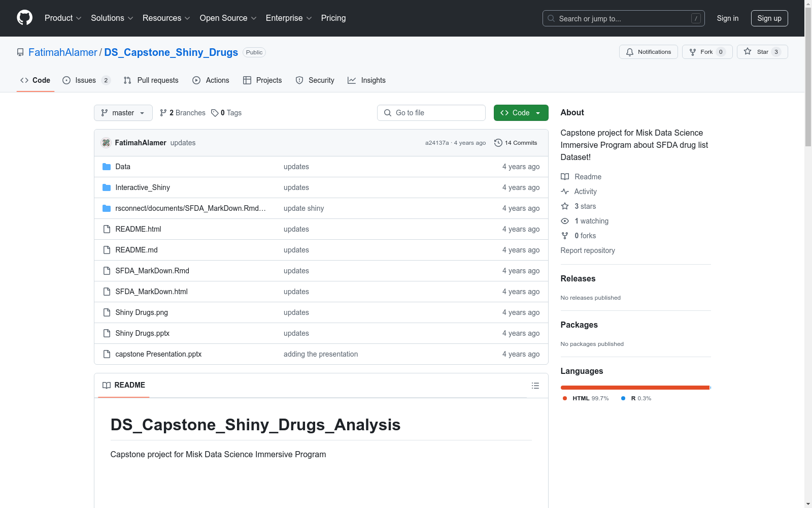Expand the Product menu
Image resolution: width=812 pixels, height=508 pixels.
point(63,18)
